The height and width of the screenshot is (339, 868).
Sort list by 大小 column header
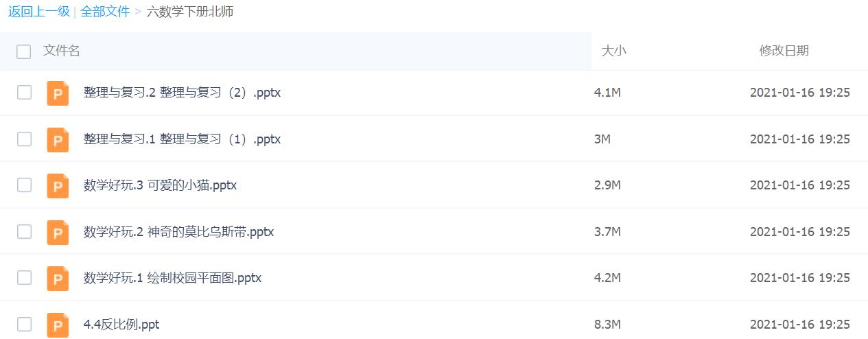[613, 51]
